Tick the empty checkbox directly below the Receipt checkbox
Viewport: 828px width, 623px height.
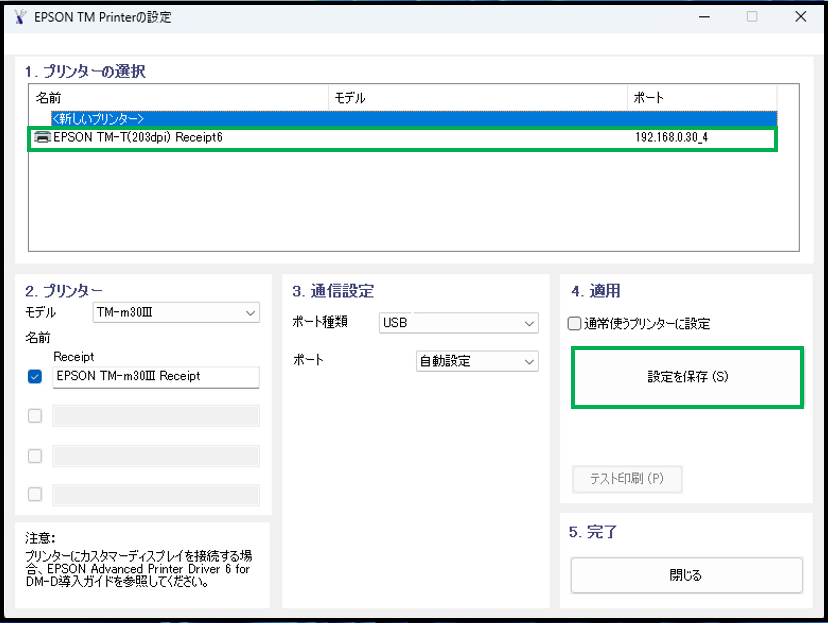point(35,416)
